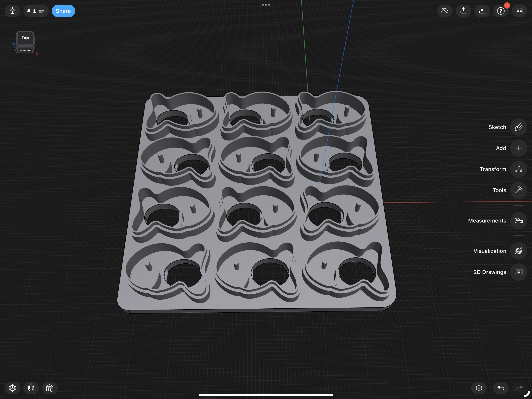Open the Add menu plus icon
Screen dimensions: 532x399
519,148
